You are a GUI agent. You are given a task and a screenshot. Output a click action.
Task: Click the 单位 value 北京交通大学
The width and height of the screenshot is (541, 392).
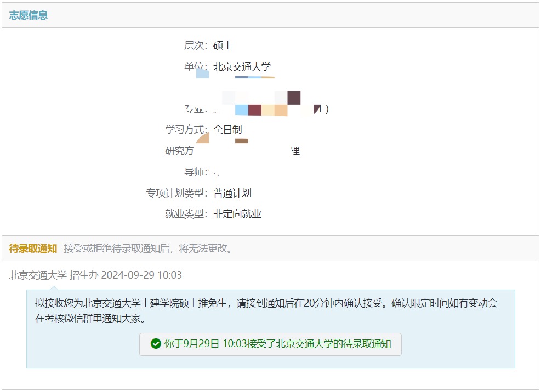tap(242, 66)
